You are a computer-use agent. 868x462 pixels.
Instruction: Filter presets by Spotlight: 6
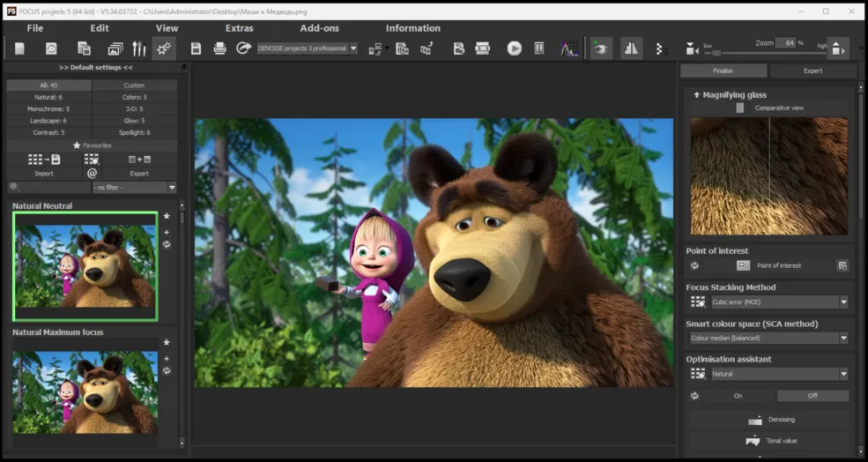point(135,133)
